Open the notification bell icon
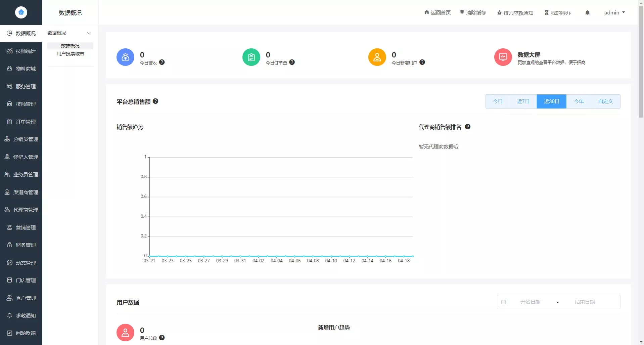 (587, 13)
